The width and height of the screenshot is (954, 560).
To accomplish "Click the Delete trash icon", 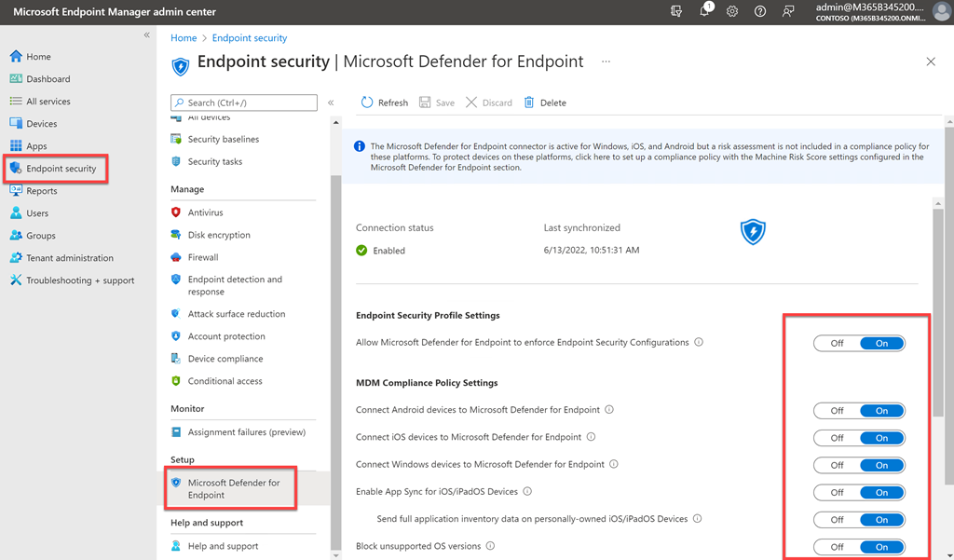I will click(529, 102).
